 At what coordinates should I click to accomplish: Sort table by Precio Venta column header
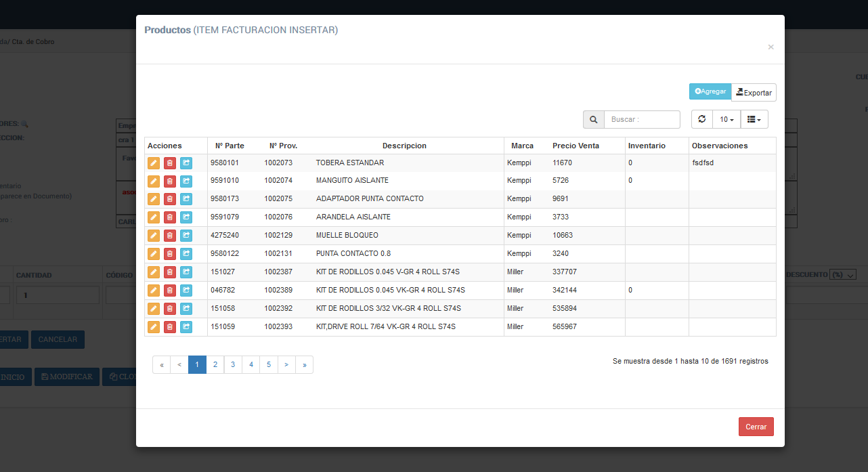click(575, 146)
